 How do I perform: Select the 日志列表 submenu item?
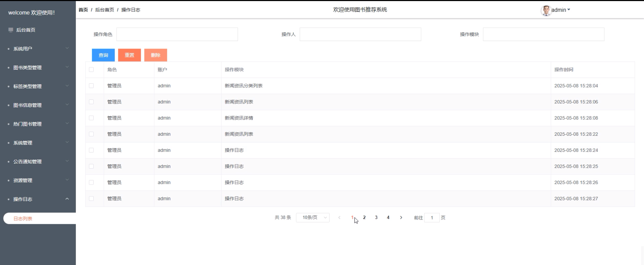pyautogui.click(x=23, y=218)
